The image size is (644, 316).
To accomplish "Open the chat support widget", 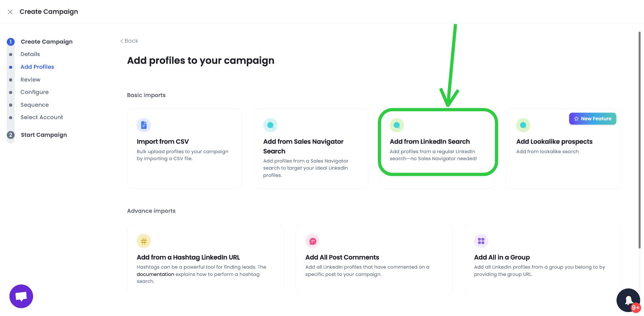I will [x=21, y=296].
